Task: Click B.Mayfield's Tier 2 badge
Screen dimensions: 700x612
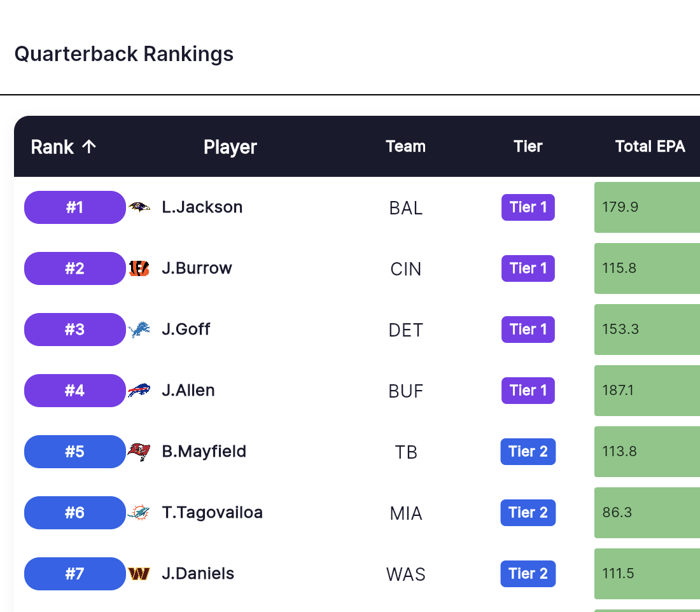Action: [528, 452]
